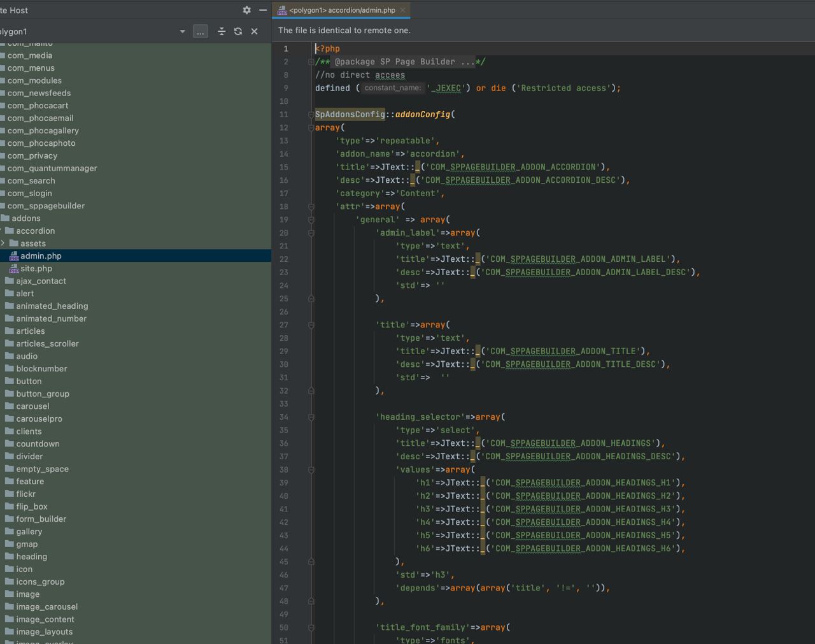Expand the assets folder chevron
Viewport: 815px width, 644px height.
3,243
